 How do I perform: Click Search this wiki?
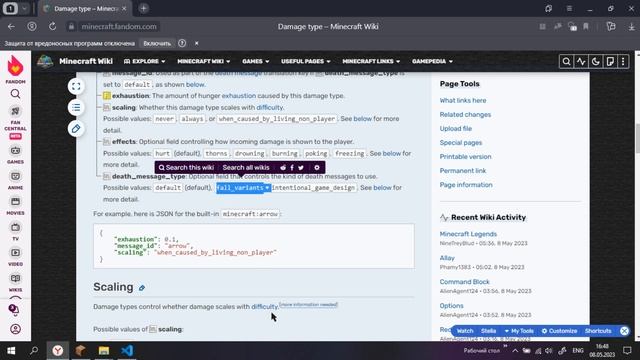[x=186, y=167]
